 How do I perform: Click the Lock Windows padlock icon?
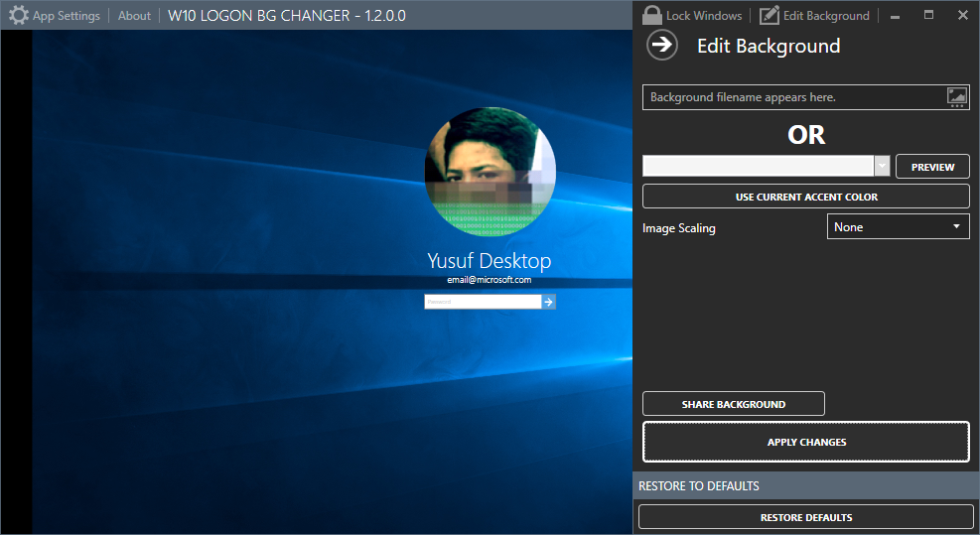click(652, 15)
